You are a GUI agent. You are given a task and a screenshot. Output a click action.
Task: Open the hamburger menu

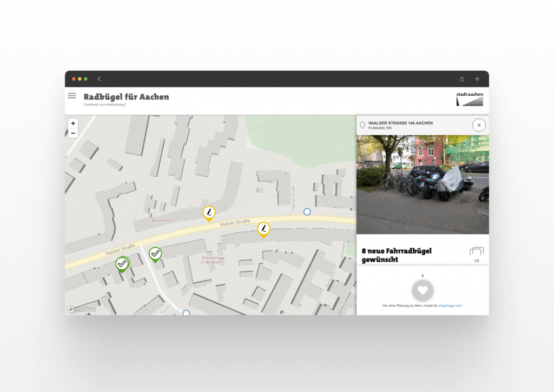(71, 96)
